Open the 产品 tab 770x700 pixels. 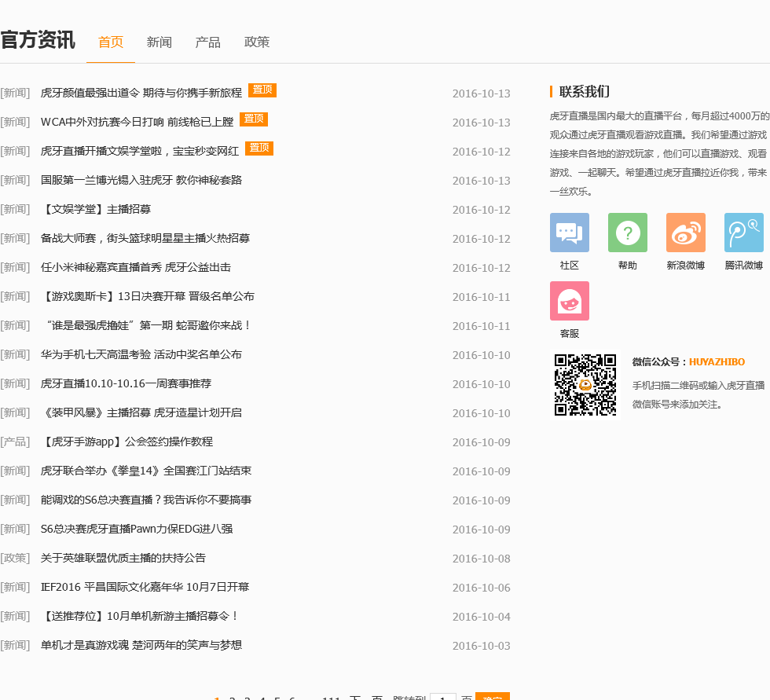[x=208, y=42]
